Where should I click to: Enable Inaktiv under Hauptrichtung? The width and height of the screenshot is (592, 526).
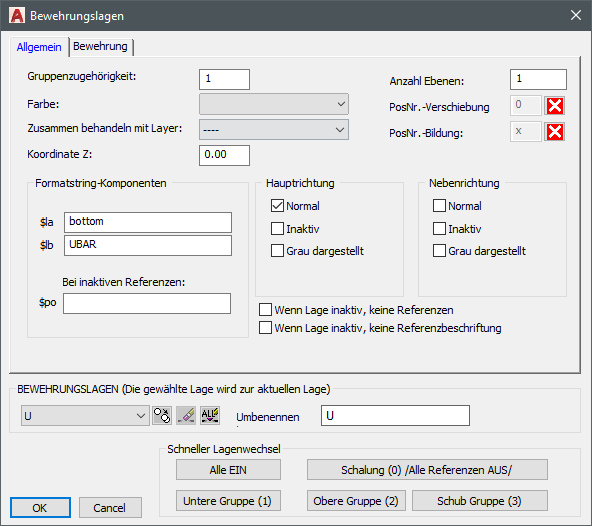click(277, 228)
